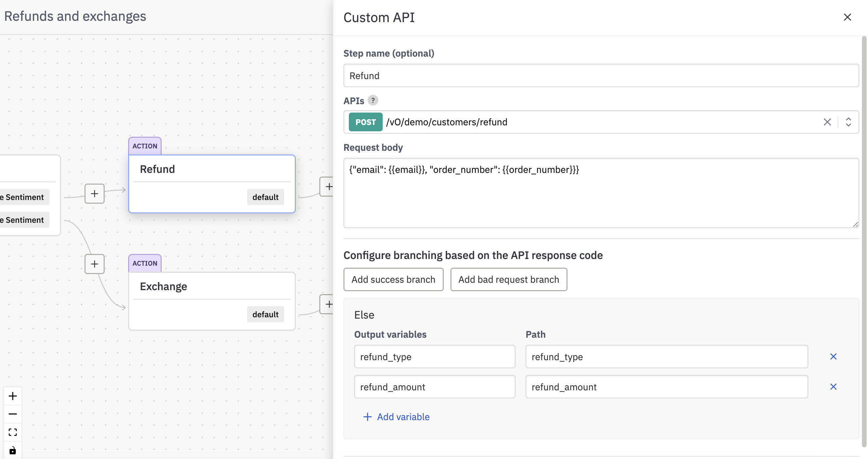Click ACTION tag above Refund node
Viewport: 868px width, 459px height.
pos(145,146)
